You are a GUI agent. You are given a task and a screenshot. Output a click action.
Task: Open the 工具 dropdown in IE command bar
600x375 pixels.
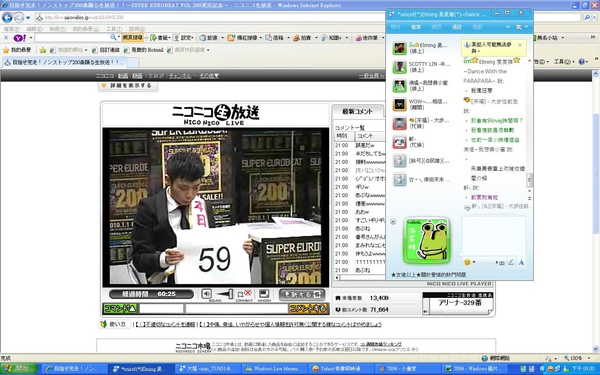pyautogui.click(x=564, y=62)
